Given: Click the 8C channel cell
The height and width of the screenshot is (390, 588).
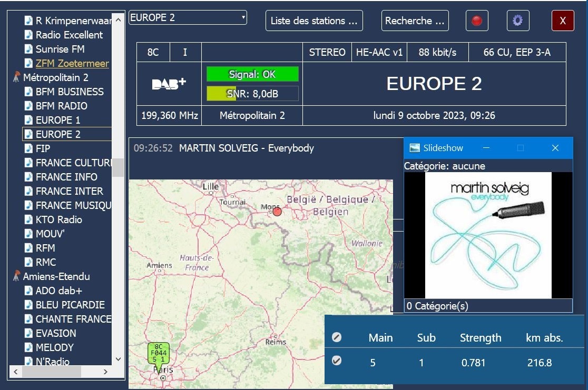Looking at the screenshot, I should pyautogui.click(x=153, y=52).
